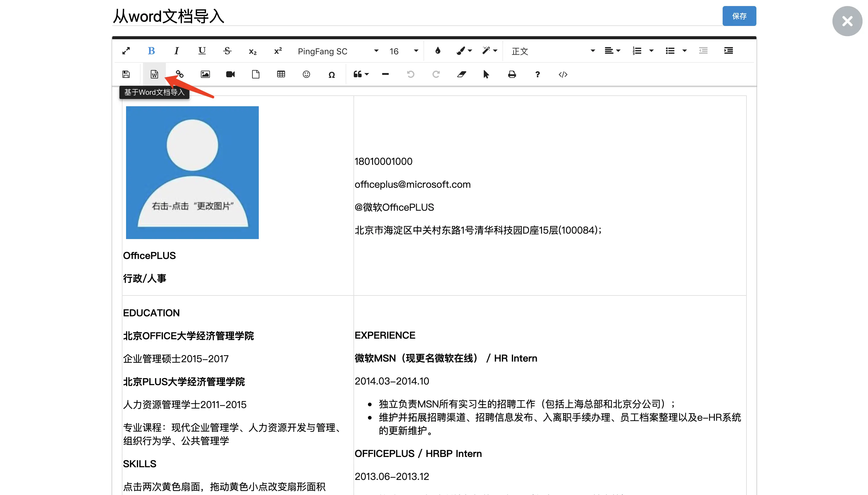Click the OFFICEPLUS / HRBP Intern heading
Screen dimensions: 868x495
click(418, 454)
